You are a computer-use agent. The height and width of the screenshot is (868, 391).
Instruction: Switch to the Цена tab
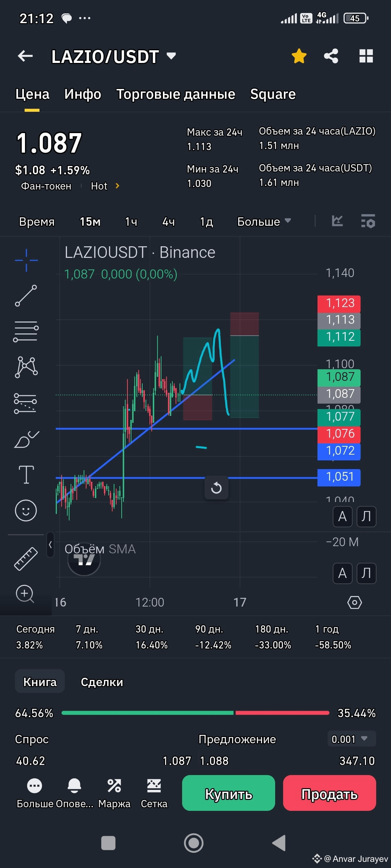tap(32, 94)
